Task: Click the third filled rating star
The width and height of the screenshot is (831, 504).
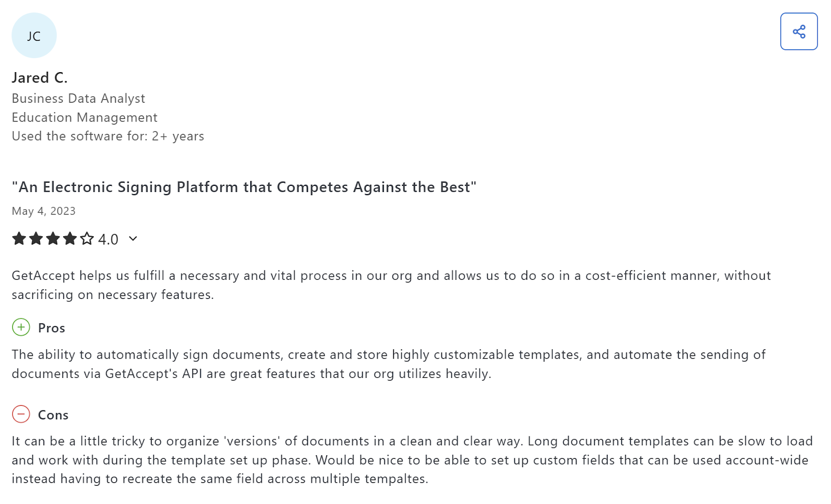Action: pos(53,239)
